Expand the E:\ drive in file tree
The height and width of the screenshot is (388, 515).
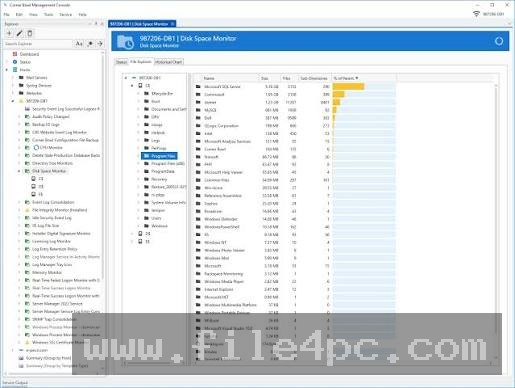[132, 242]
